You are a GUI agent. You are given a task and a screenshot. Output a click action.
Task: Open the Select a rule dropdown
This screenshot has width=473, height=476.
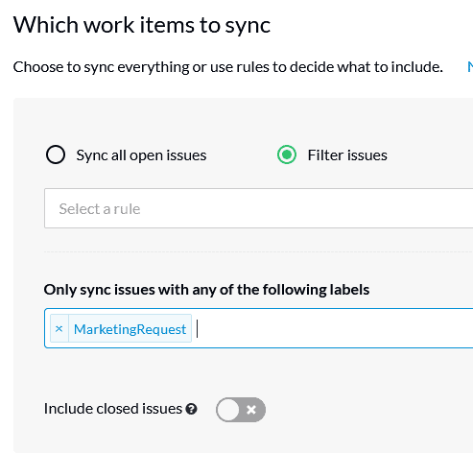tap(258, 208)
